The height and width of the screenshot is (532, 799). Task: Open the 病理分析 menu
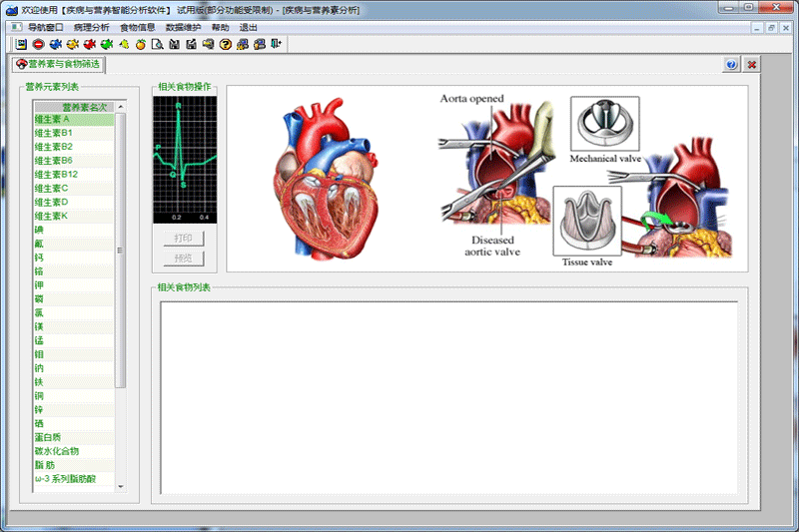pos(91,27)
